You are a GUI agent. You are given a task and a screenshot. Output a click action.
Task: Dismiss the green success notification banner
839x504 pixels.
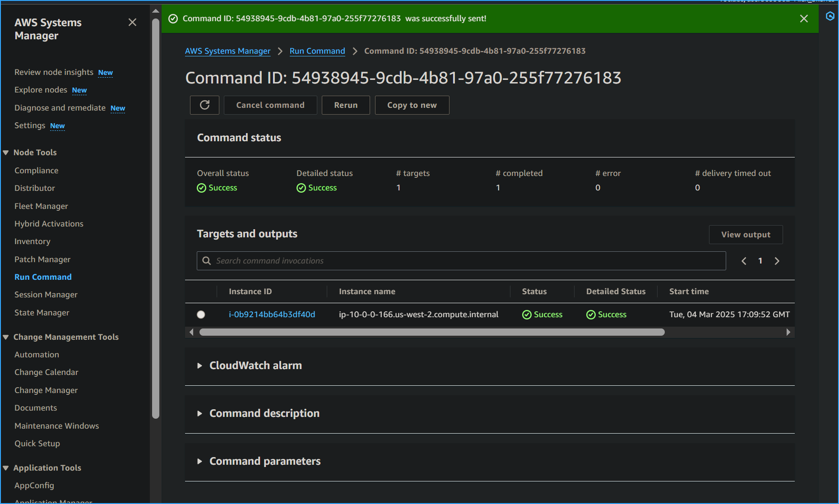click(x=804, y=18)
